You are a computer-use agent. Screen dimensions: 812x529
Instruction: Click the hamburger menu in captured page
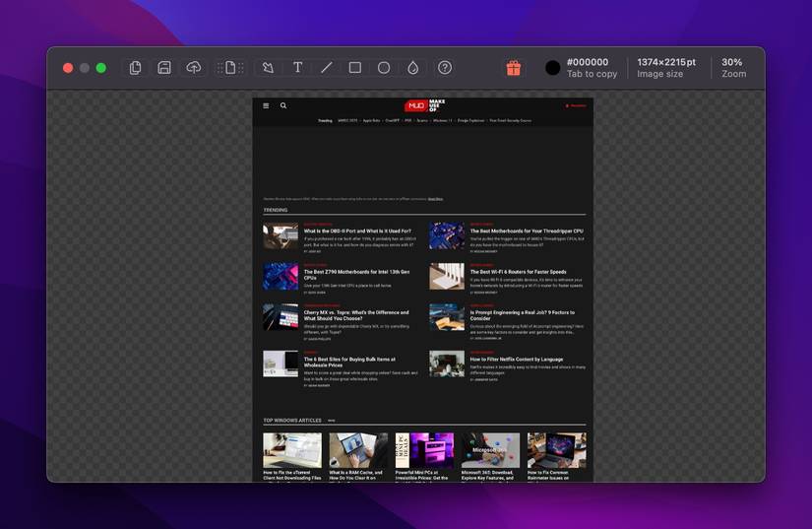[x=266, y=105]
